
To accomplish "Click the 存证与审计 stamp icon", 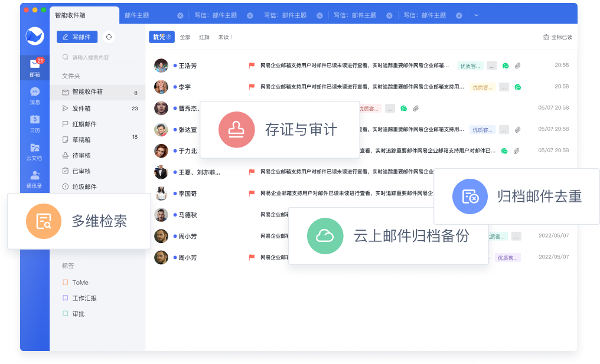I will [236, 129].
